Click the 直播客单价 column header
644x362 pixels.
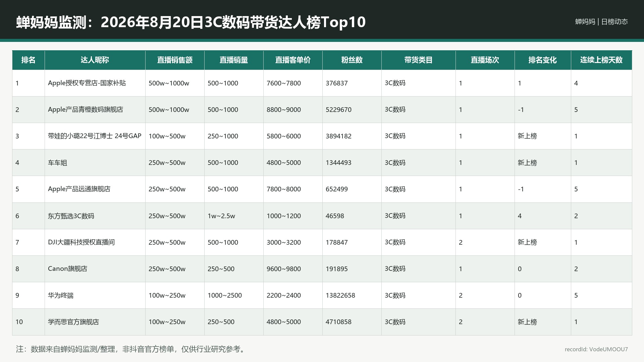[x=293, y=60]
